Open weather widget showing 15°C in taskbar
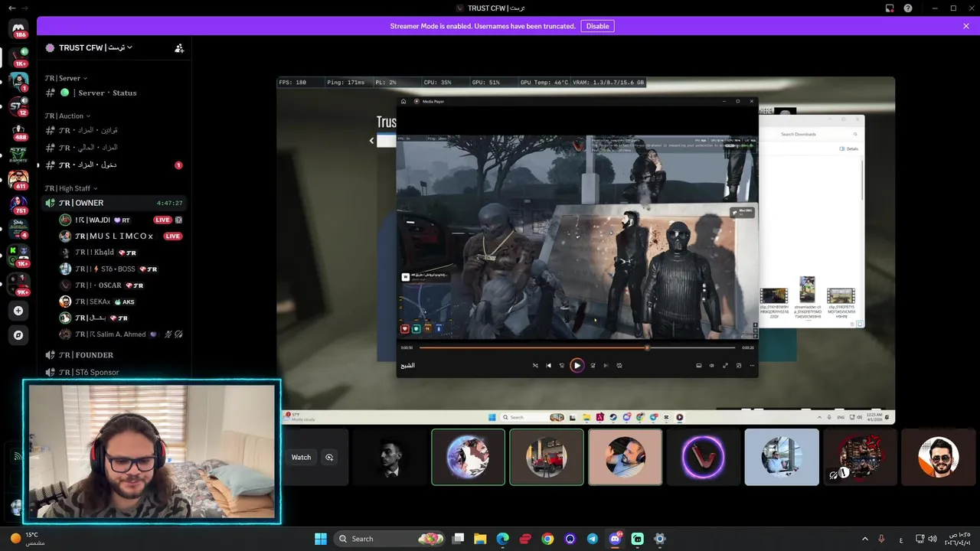The image size is (980, 551). coord(28,539)
